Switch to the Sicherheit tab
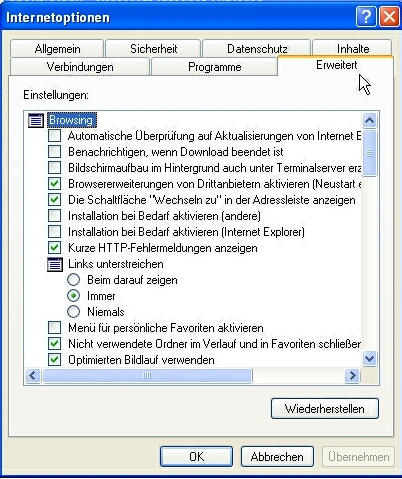Image resolution: width=402 pixels, height=479 pixels. coord(153,49)
